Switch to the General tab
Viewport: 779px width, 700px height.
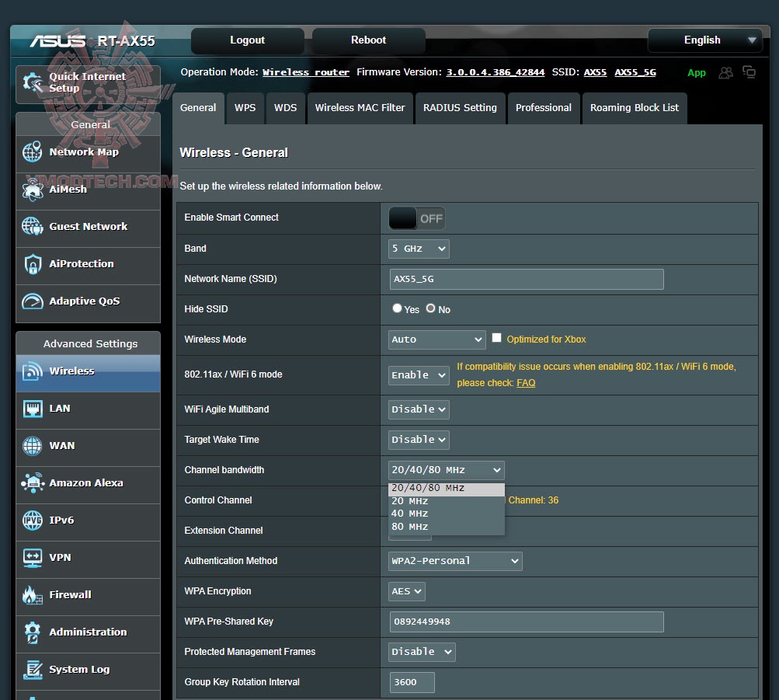198,108
